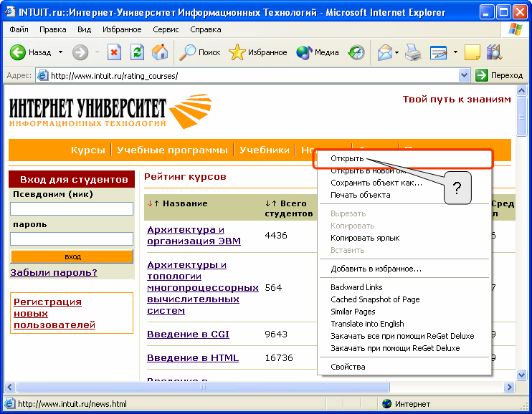Choose Закачать все при помощи ReGet Deluxe
This screenshot has width=532, height=414.
click(x=404, y=336)
